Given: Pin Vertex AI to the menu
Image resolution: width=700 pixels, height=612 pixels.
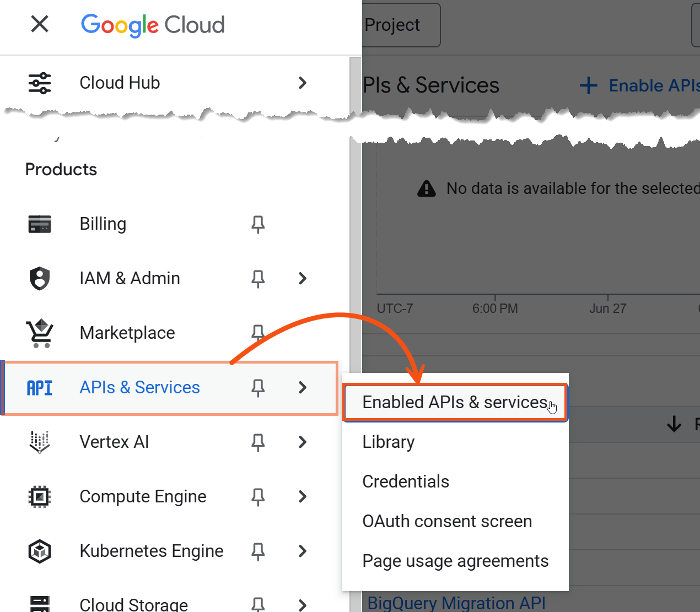Looking at the screenshot, I should 258,442.
